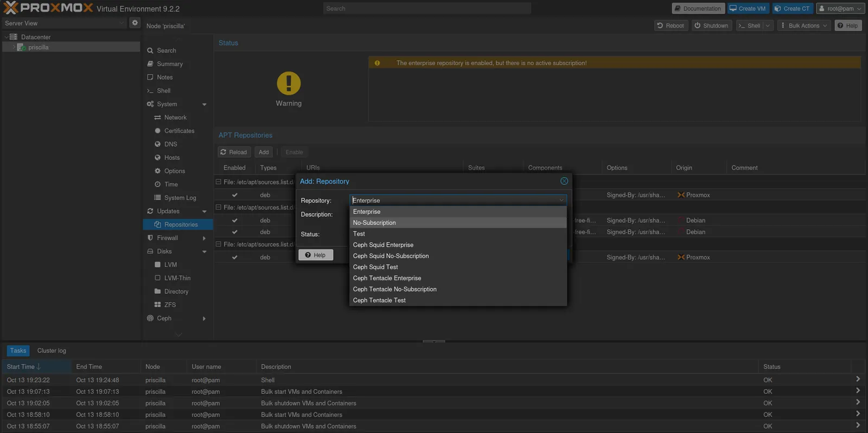The height and width of the screenshot is (433, 868).
Task: Collapse the Updates submenu
Action: click(205, 211)
